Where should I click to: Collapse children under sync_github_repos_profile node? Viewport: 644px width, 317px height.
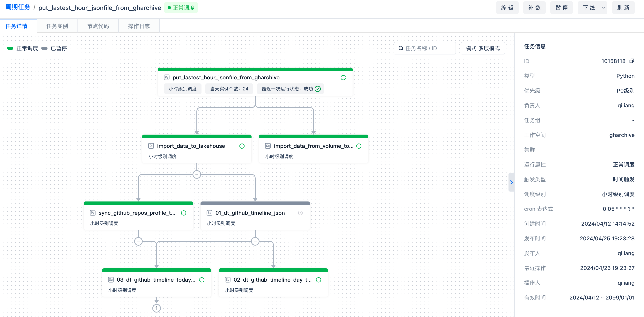138,241
